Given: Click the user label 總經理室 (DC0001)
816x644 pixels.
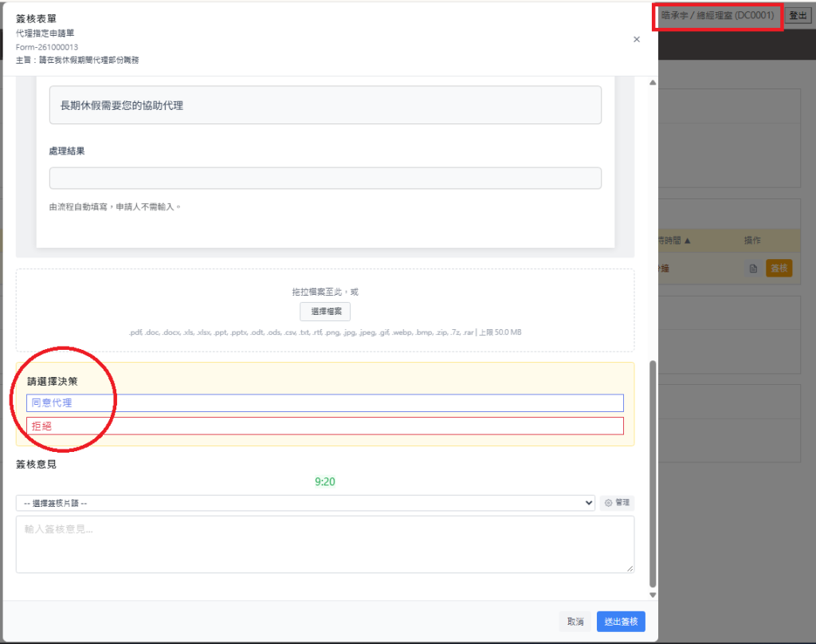Looking at the screenshot, I should [x=736, y=16].
